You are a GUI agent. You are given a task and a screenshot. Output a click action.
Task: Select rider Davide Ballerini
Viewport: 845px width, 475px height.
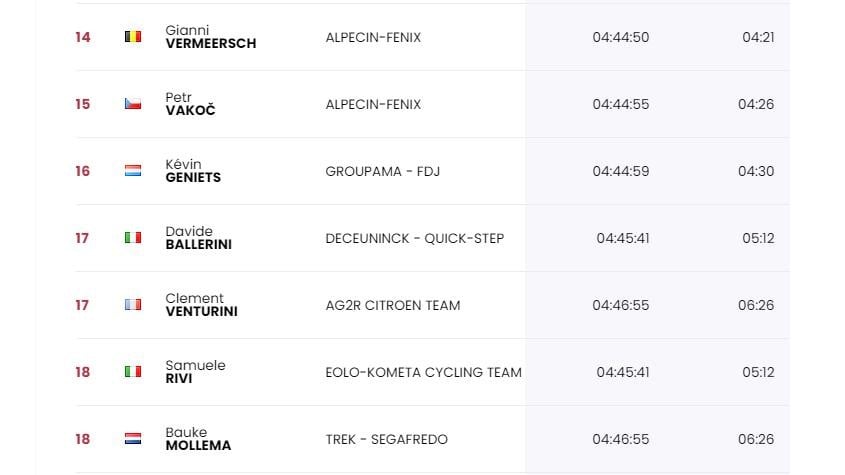pyautogui.click(x=198, y=238)
